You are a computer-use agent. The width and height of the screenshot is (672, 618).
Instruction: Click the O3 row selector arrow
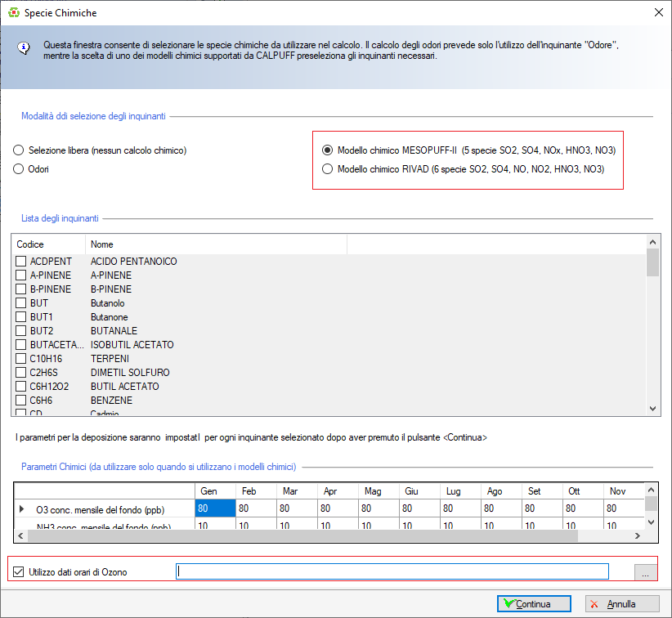coord(22,509)
